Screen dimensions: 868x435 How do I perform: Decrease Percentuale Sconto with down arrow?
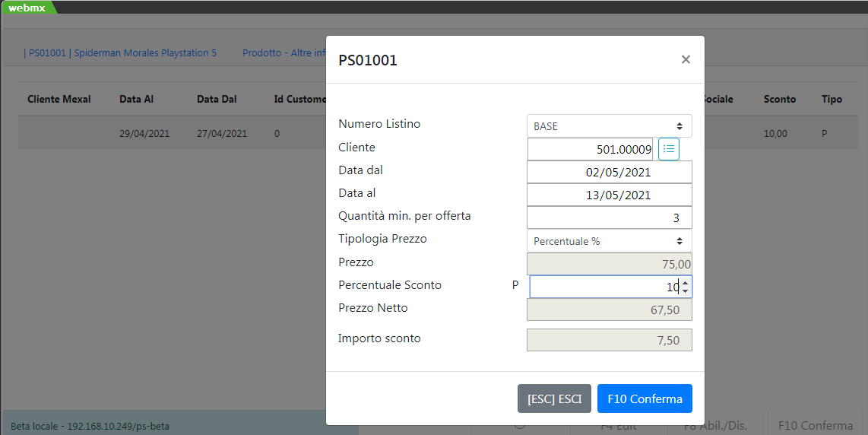click(x=686, y=291)
